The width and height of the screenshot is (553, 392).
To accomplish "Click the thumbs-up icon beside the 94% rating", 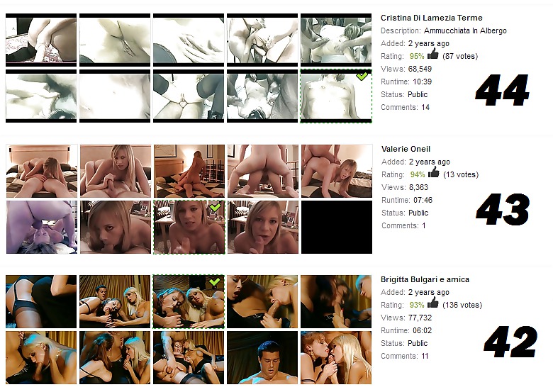I will 432,173.
